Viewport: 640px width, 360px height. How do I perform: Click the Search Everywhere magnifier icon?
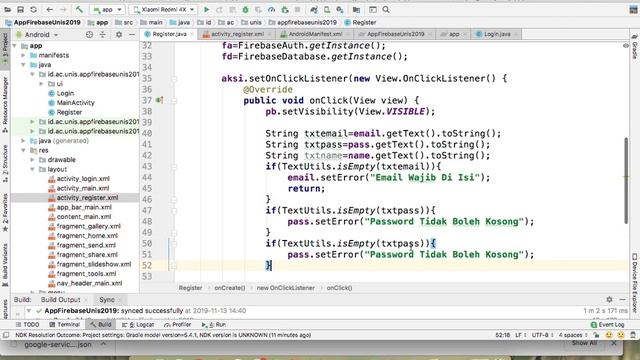click(386, 9)
